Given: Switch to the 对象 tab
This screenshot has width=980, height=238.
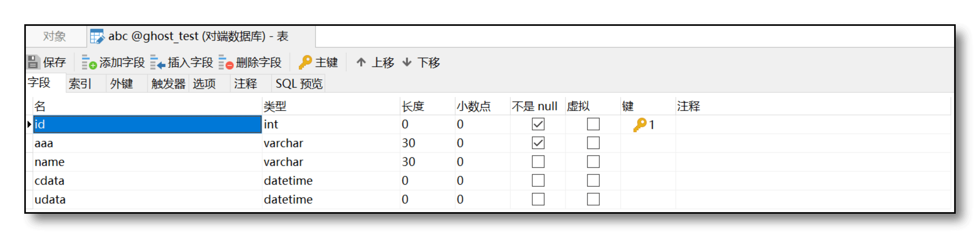Looking at the screenshot, I should click(55, 36).
